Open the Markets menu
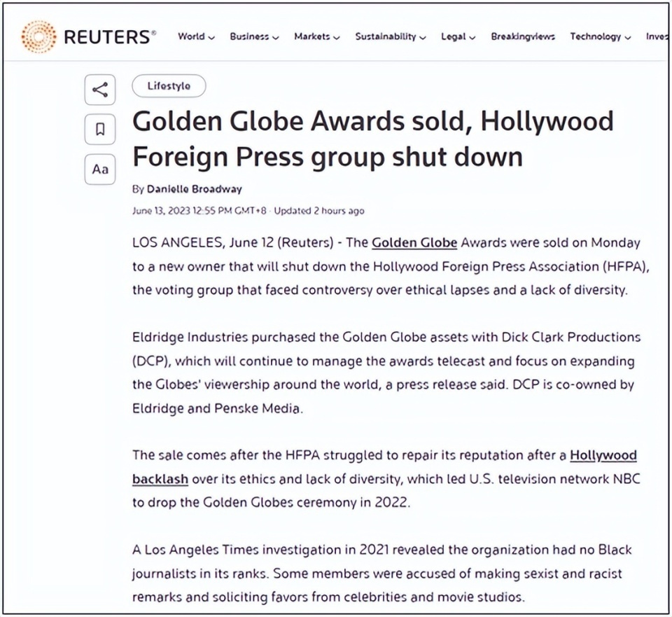672x617 pixels. coord(316,37)
